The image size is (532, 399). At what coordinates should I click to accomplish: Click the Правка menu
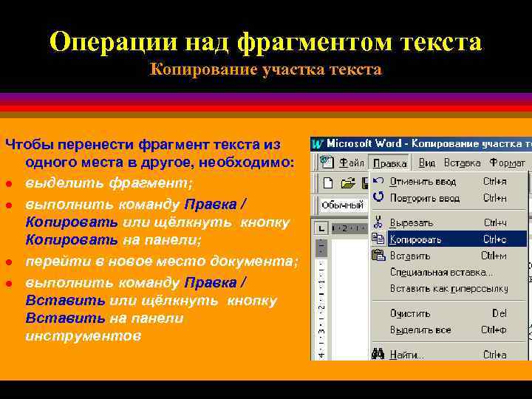click(x=389, y=163)
